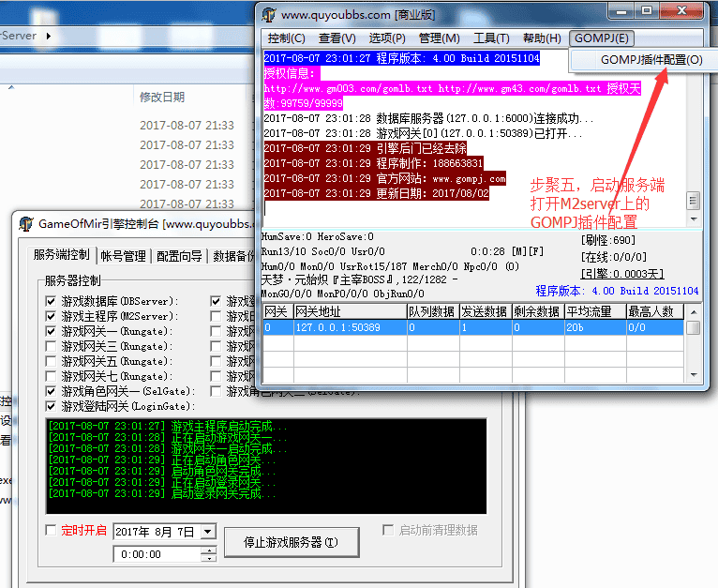The height and width of the screenshot is (588, 718).
Task: Click the time field showing 0:00:00
Action: (157, 554)
